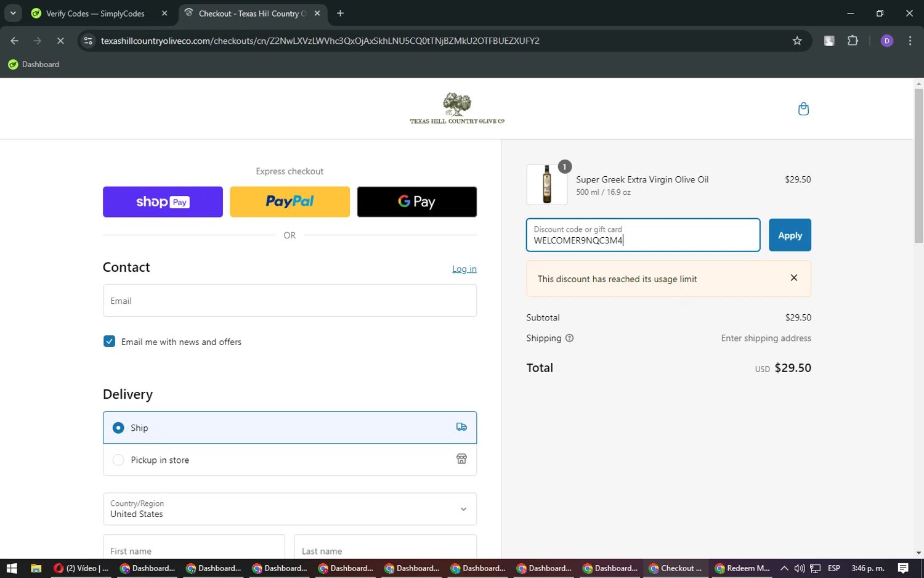This screenshot has width=924, height=578.
Task: Pay with Google Pay button
Action: [417, 201]
